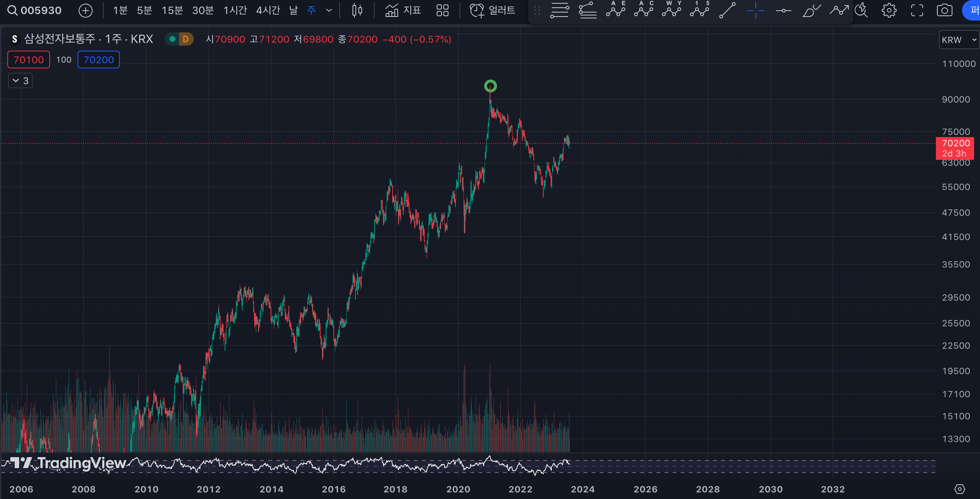Expand the interval dropdown chevron
The height and width of the screenshot is (499, 980).
pos(329,10)
